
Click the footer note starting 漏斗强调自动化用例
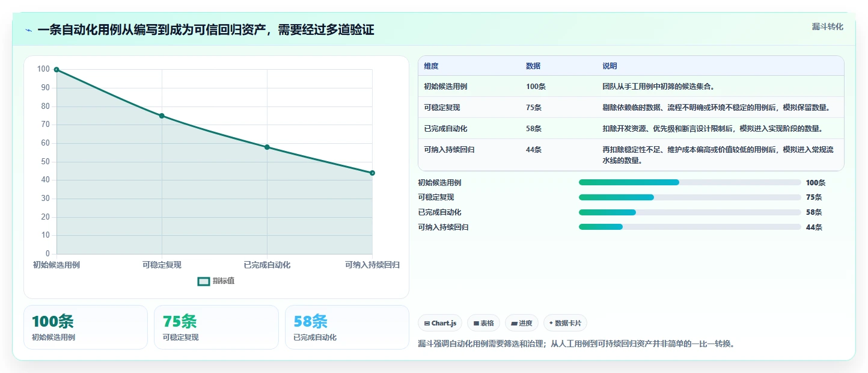tap(576, 344)
